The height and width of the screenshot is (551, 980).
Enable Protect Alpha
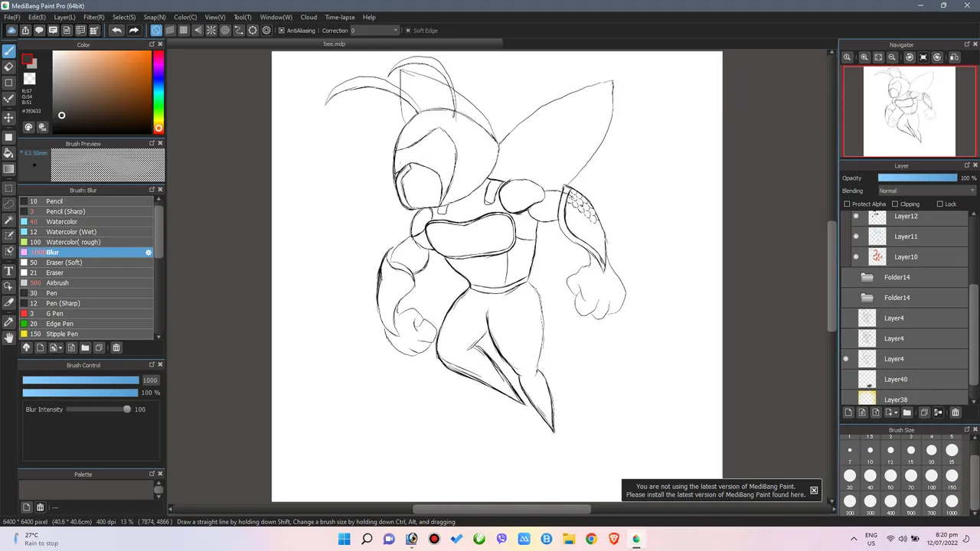(847, 204)
